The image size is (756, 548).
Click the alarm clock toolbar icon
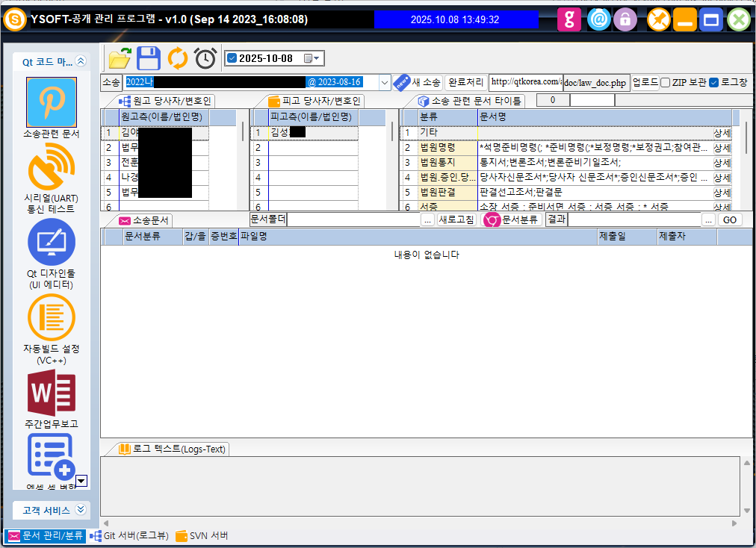205,58
